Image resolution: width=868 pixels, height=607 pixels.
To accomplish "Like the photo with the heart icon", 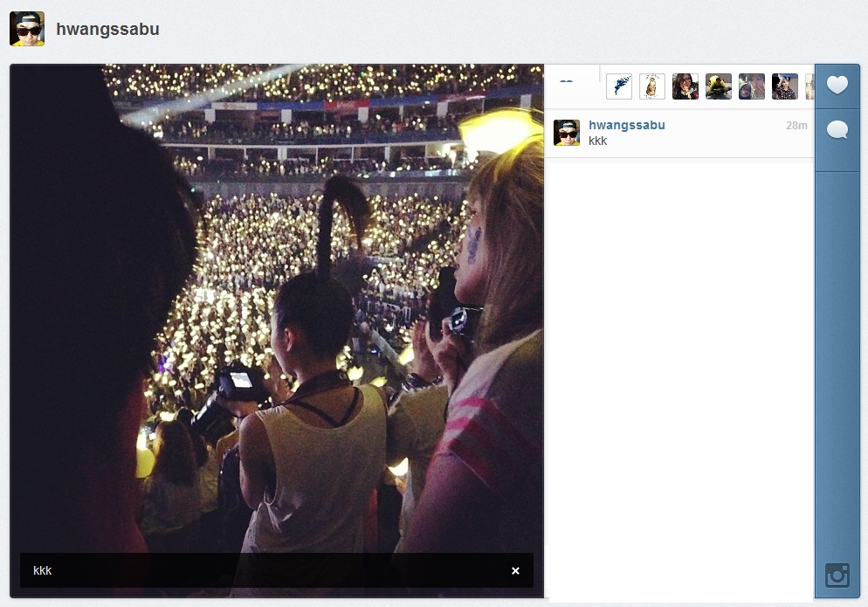I will pos(837,86).
